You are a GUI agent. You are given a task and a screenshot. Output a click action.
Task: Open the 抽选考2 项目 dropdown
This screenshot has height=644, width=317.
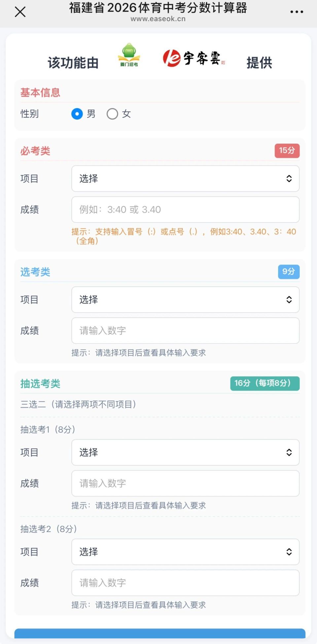point(185,552)
